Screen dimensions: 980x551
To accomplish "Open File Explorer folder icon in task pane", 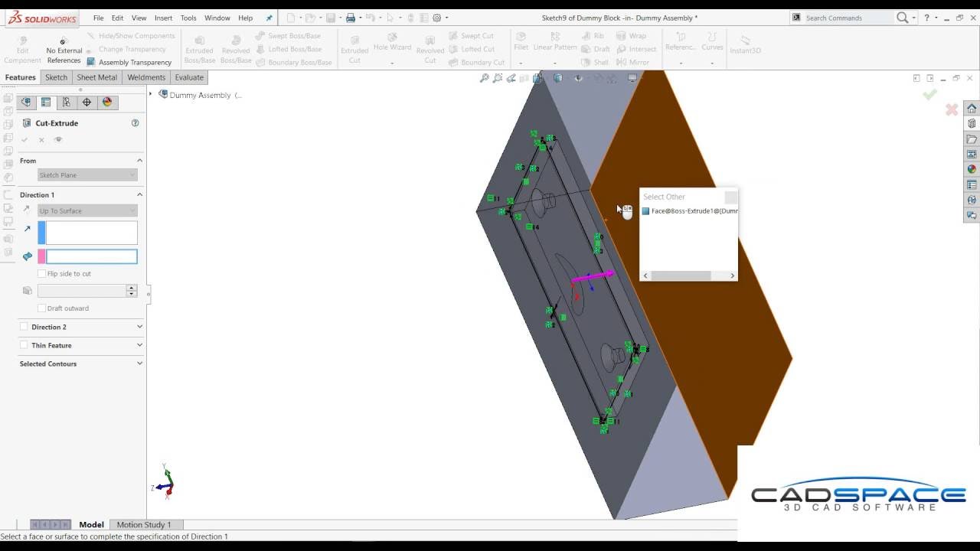I will [x=972, y=139].
